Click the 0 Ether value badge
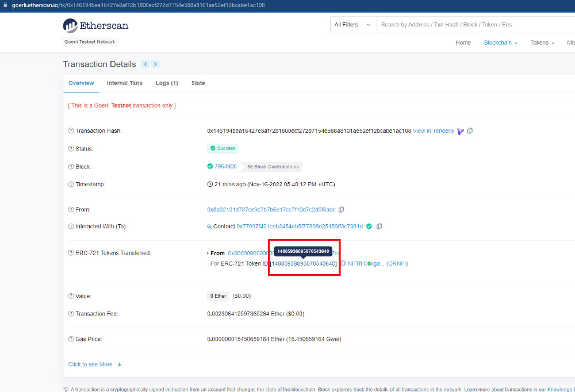The image size is (575, 392). click(x=218, y=296)
